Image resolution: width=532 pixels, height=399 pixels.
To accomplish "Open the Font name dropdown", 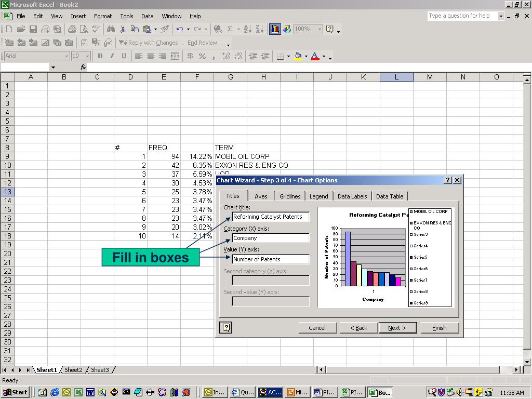I will click(x=66, y=56).
